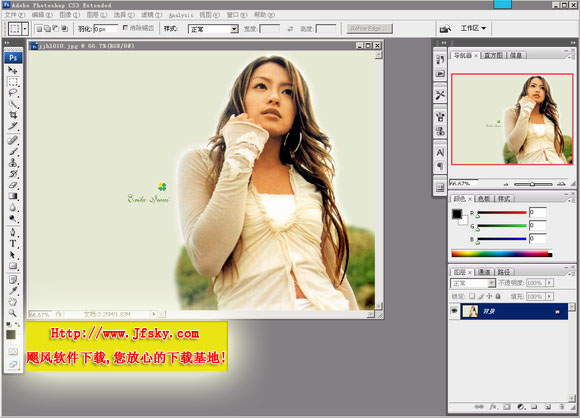
Task: Open the 工作区 workspace dropdown
Action: point(473,28)
